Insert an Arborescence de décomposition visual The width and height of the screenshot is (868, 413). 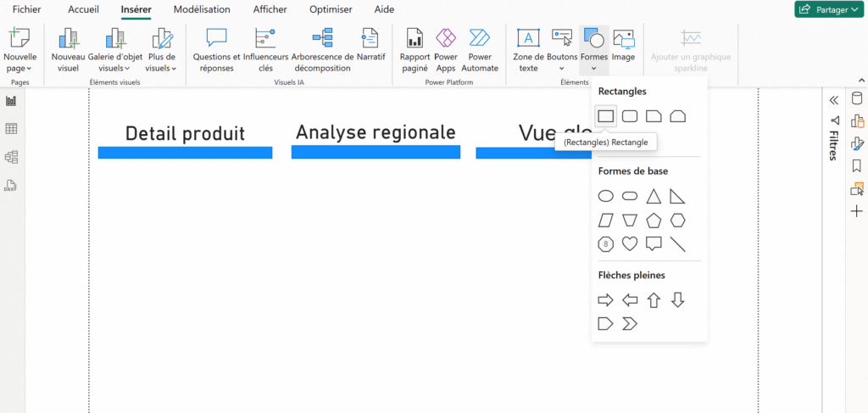point(322,49)
